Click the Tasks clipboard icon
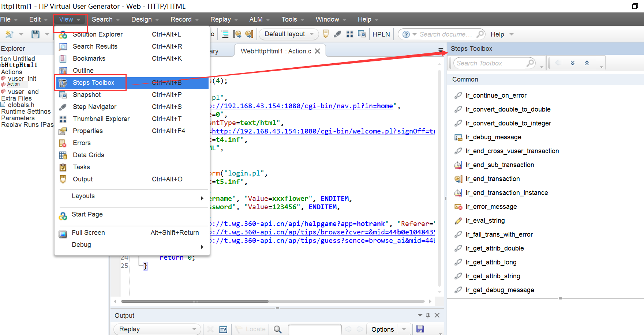 (x=63, y=167)
